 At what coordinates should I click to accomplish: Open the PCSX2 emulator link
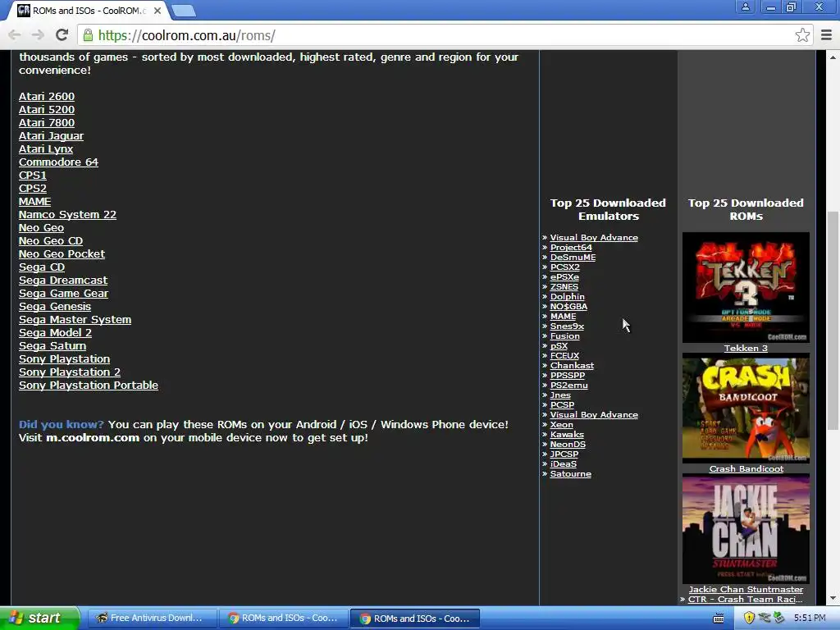coord(564,267)
